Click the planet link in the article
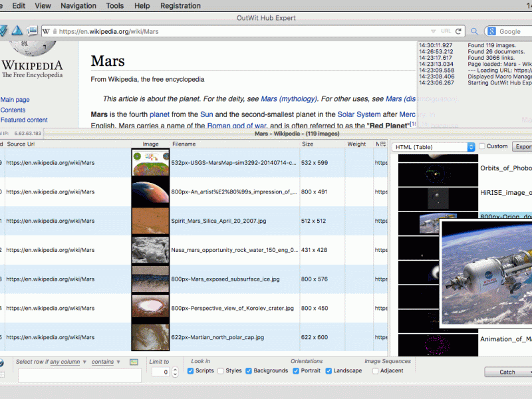The image size is (532, 399). coord(160,114)
